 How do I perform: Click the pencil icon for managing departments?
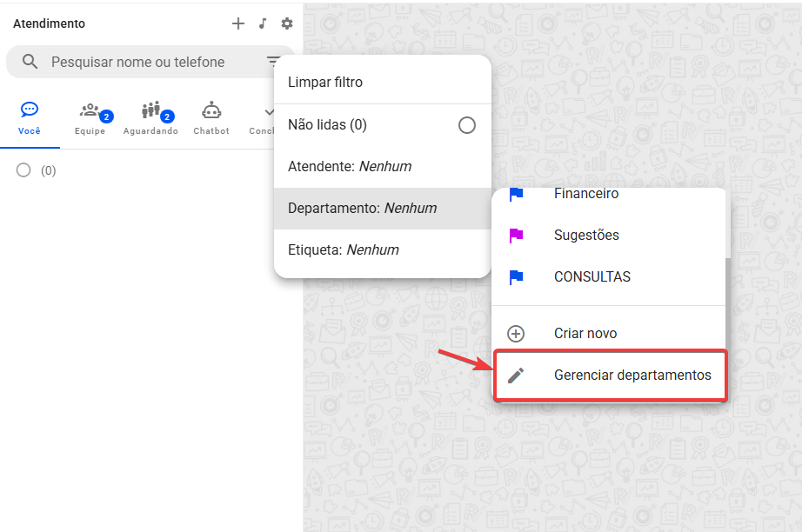516,376
